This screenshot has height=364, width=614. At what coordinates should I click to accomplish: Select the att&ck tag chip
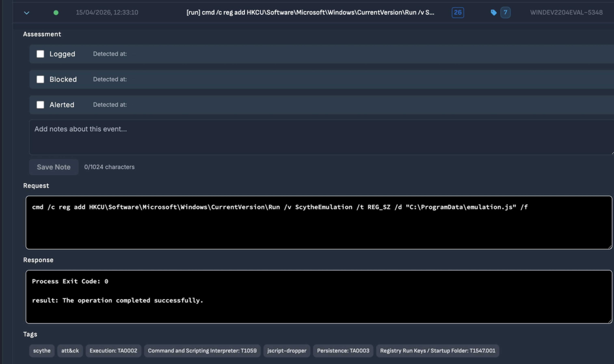point(70,351)
